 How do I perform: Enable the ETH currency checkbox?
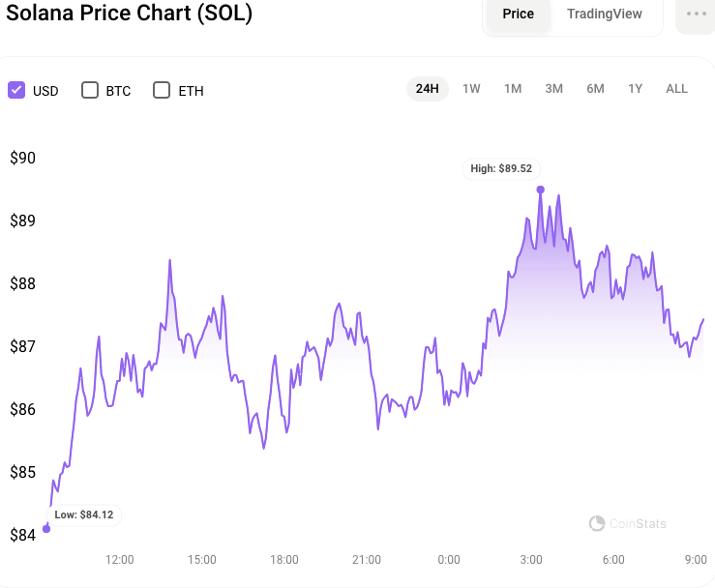[x=162, y=90]
